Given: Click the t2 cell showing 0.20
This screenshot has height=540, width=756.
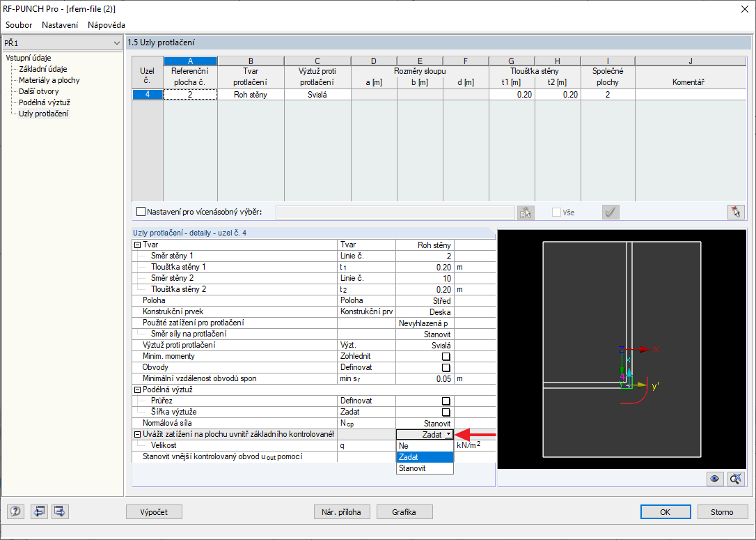Looking at the screenshot, I should point(558,95).
